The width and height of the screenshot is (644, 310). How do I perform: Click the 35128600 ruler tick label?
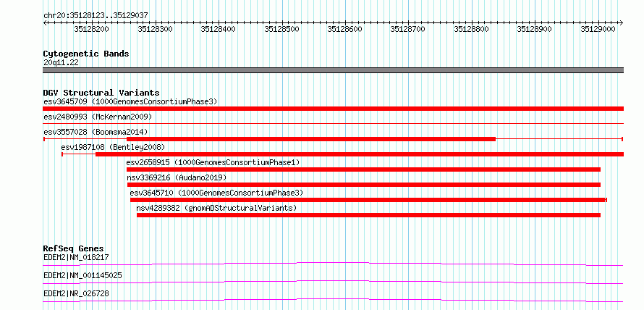(x=344, y=29)
